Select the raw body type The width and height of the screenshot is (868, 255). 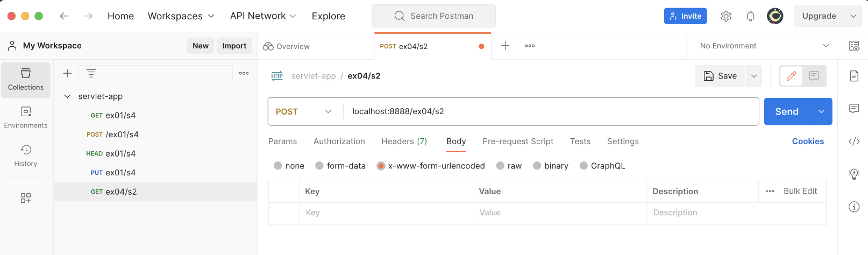(x=509, y=166)
